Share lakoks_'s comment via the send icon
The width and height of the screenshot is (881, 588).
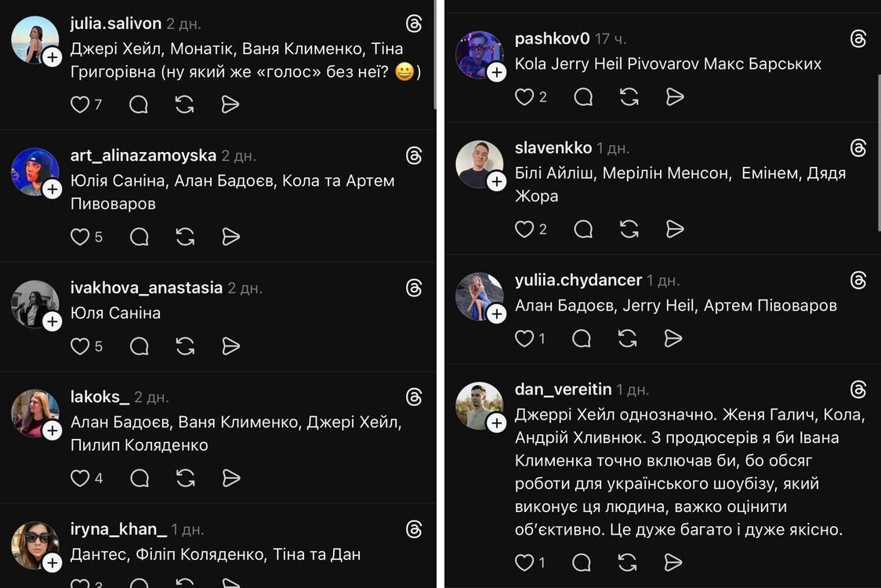[230, 477]
